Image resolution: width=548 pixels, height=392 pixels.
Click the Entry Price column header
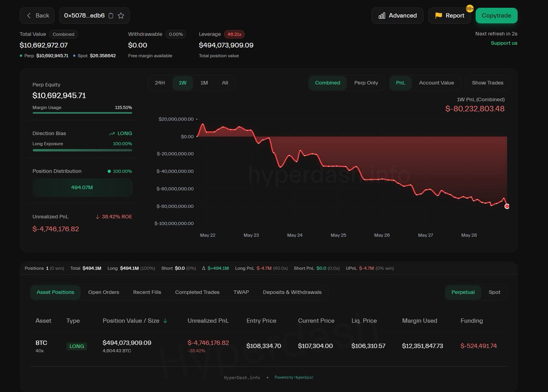click(x=261, y=321)
